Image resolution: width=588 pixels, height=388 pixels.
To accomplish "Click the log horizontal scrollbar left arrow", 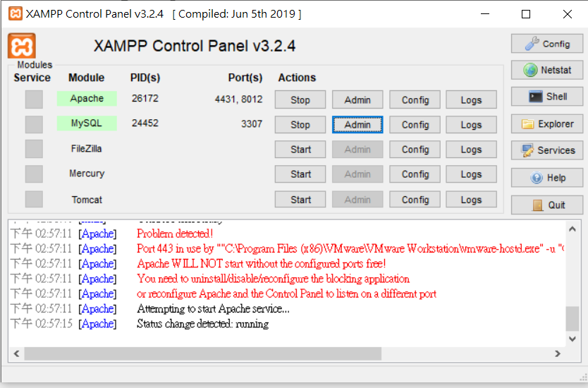I will coord(16,353).
